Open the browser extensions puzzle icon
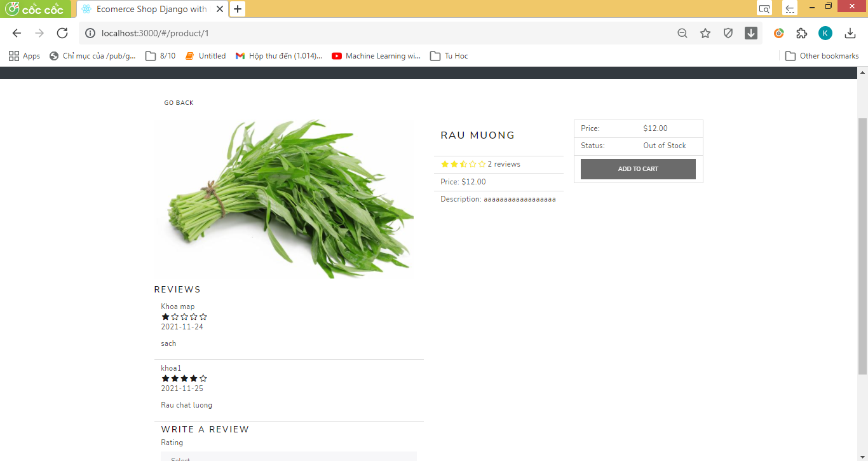This screenshot has width=868, height=461. click(x=801, y=32)
